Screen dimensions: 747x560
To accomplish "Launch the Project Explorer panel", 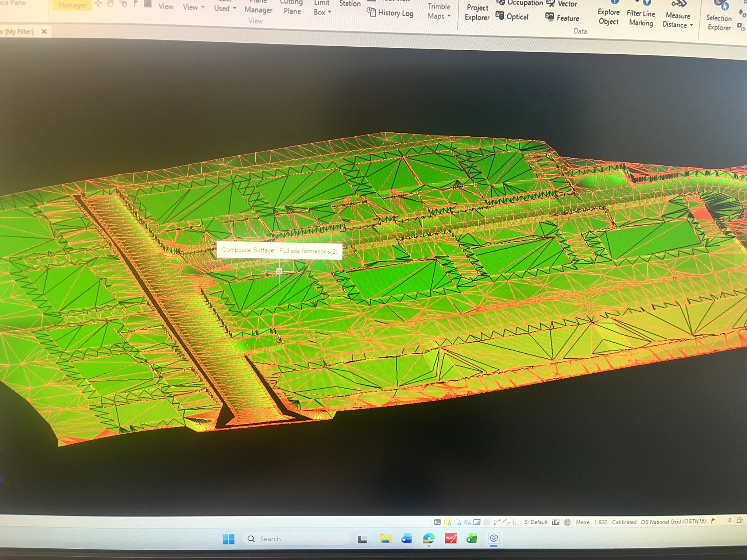I will pyautogui.click(x=477, y=12).
